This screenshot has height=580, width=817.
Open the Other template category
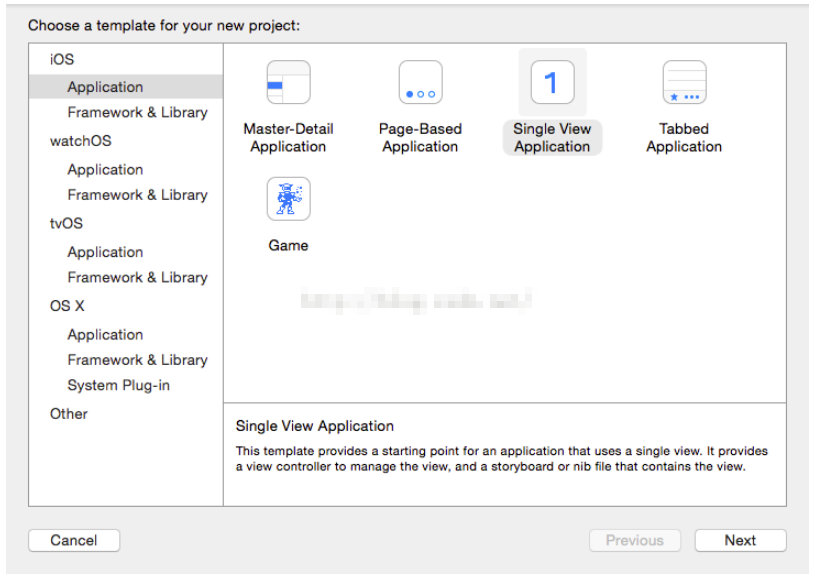click(x=69, y=414)
